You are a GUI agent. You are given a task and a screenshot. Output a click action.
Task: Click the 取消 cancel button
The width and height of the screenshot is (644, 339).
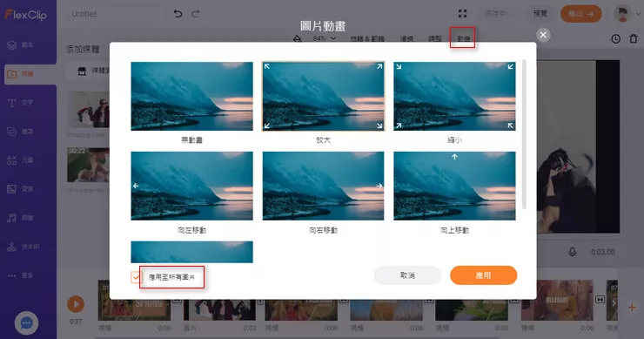(x=407, y=275)
